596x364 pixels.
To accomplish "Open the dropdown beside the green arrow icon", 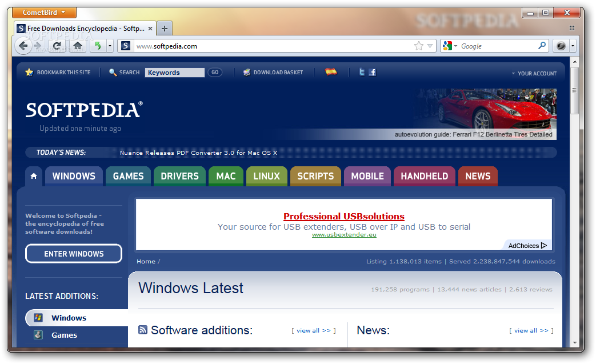I will [110, 46].
